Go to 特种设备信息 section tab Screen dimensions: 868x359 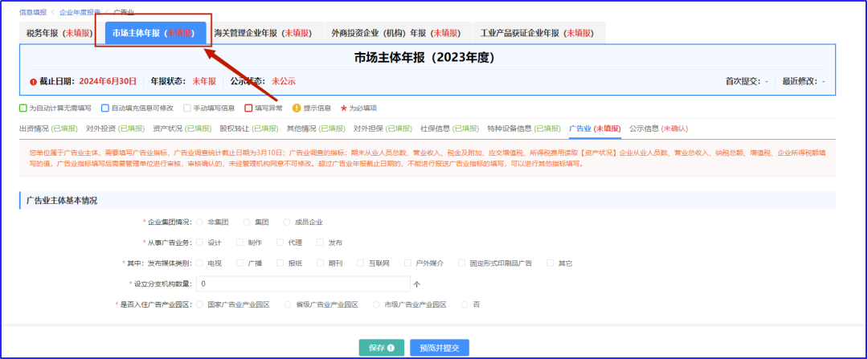click(524, 129)
